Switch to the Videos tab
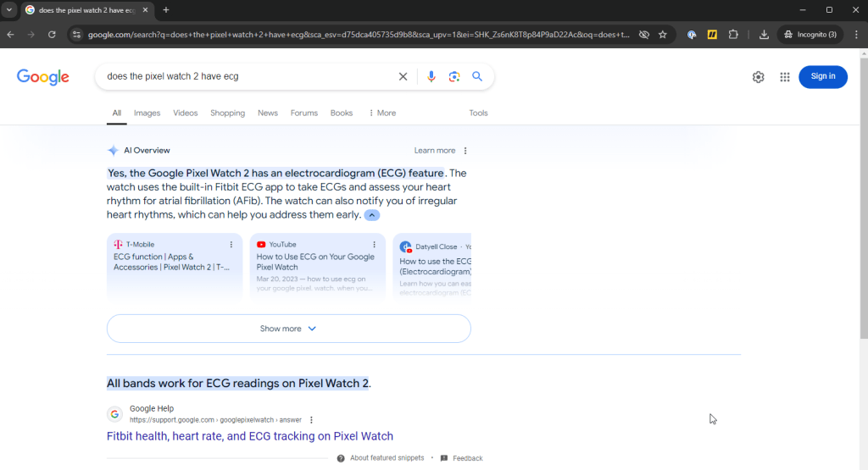This screenshot has width=868, height=470. click(185, 113)
